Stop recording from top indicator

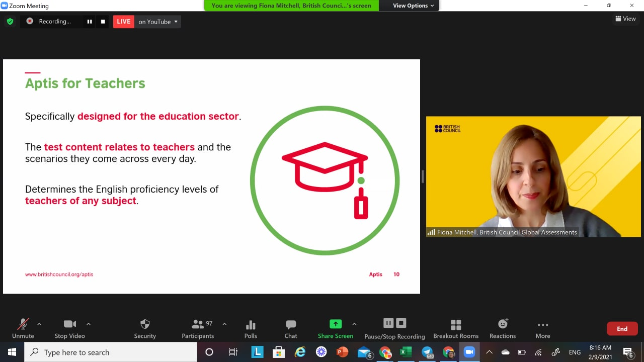point(103,22)
